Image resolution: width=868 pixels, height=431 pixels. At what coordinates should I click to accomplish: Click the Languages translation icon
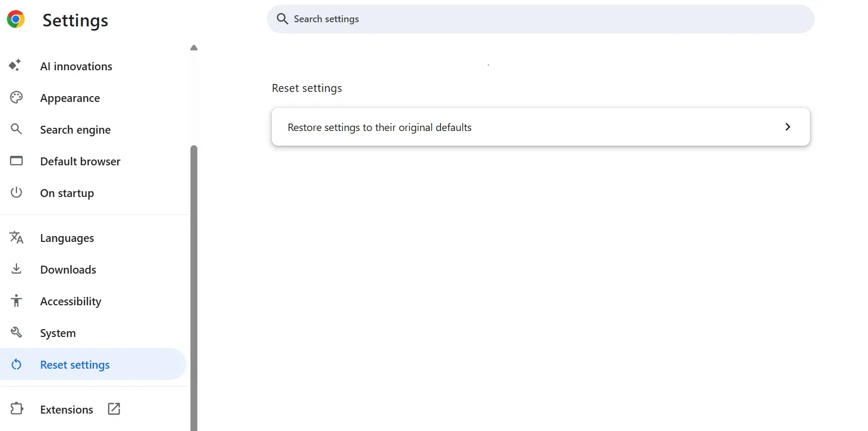tap(16, 238)
